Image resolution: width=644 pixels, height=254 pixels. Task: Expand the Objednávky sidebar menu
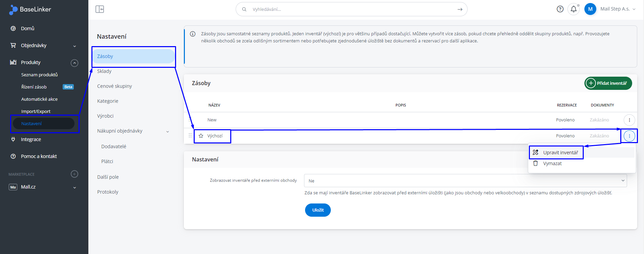(x=74, y=46)
